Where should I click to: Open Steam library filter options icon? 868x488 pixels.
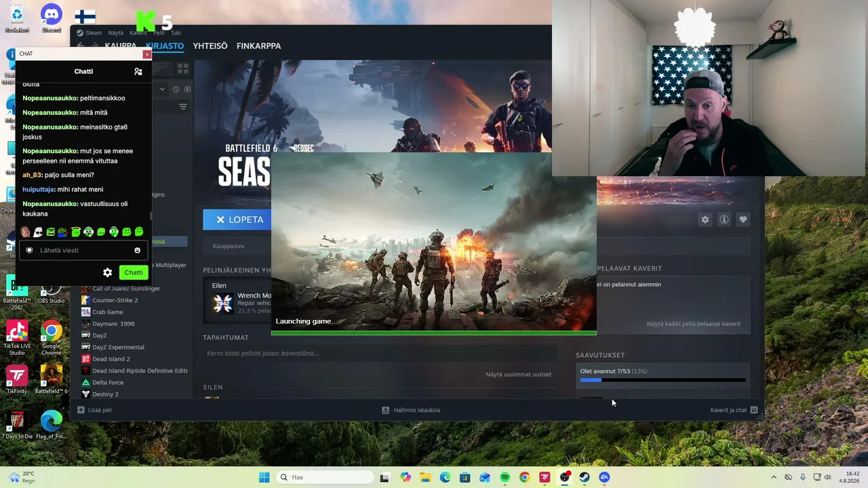pyautogui.click(x=182, y=107)
